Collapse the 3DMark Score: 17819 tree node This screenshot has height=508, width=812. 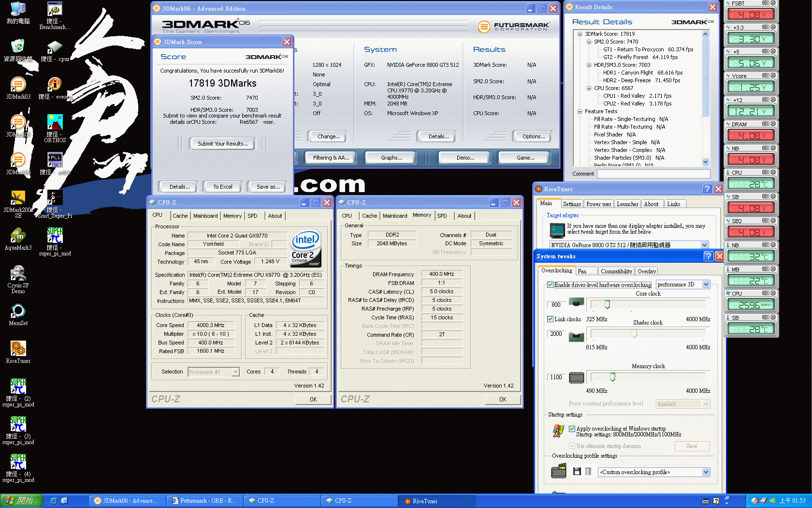click(580, 34)
